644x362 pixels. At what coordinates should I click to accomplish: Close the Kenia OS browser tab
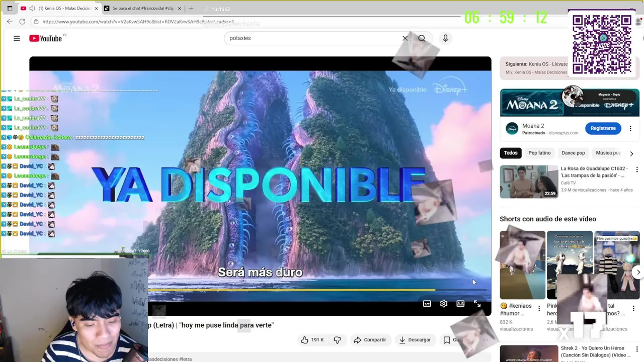96,9
